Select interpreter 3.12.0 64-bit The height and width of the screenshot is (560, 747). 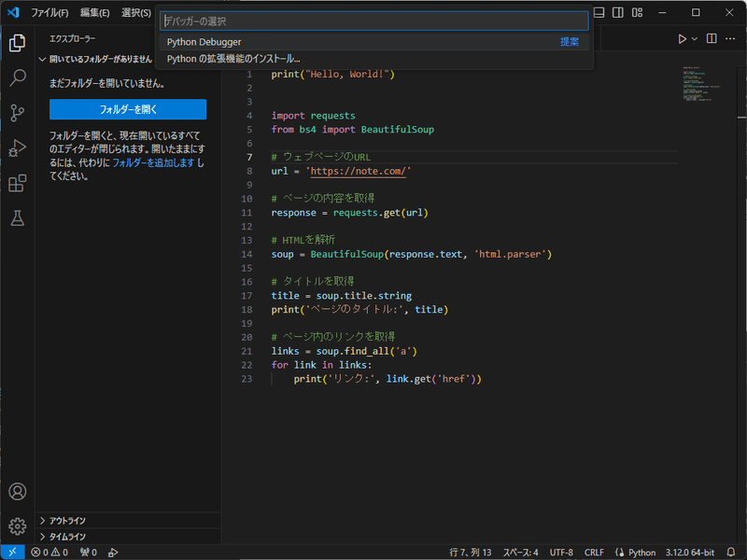coord(690,552)
